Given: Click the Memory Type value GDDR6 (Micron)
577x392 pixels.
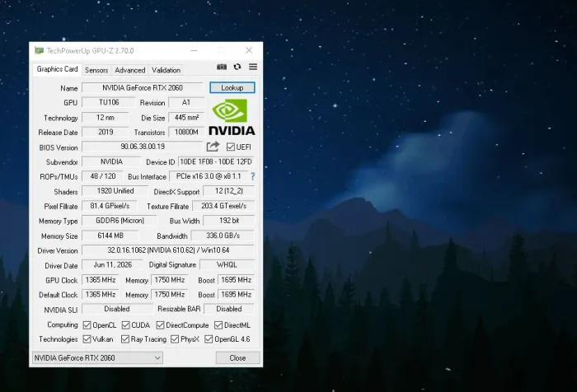Looking at the screenshot, I should click(120, 221).
